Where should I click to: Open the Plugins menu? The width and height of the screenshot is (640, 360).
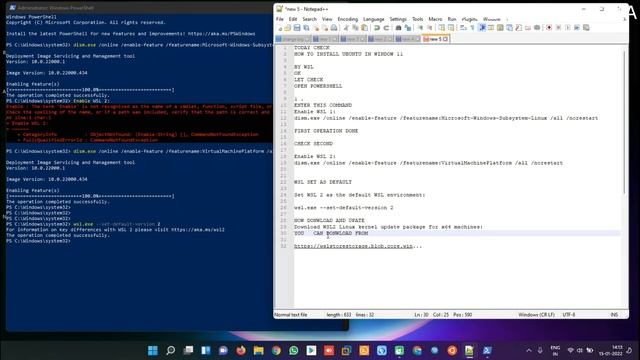(x=469, y=19)
